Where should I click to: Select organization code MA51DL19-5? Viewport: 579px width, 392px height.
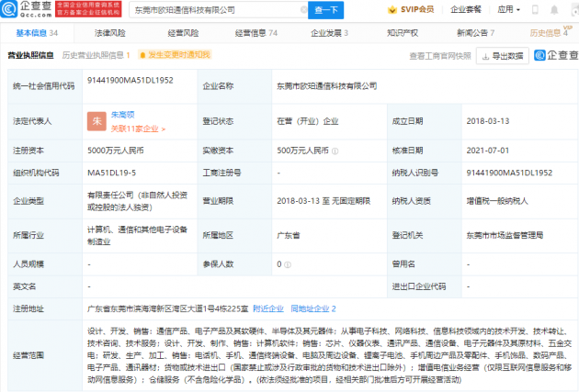pyautogui.click(x=111, y=173)
